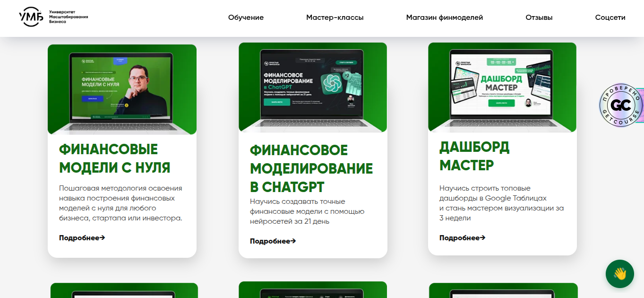Click the ДАШБОРД МАСТЕР card heading
This screenshot has height=298, width=644.
click(x=474, y=156)
